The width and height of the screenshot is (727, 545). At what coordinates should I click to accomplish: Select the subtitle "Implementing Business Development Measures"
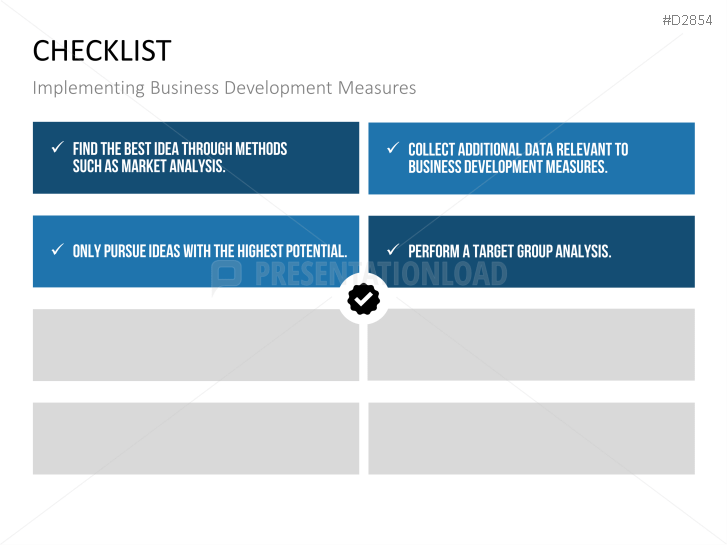point(224,88)
